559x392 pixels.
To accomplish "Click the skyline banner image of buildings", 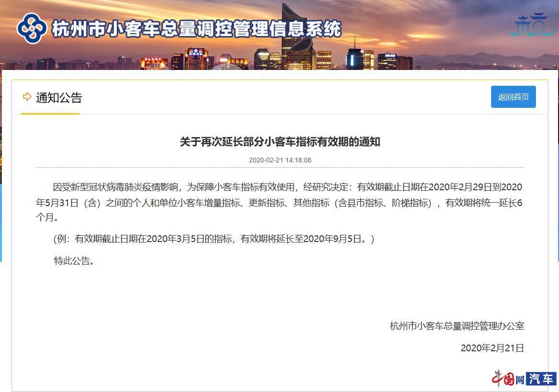I will tap(279, 35).
